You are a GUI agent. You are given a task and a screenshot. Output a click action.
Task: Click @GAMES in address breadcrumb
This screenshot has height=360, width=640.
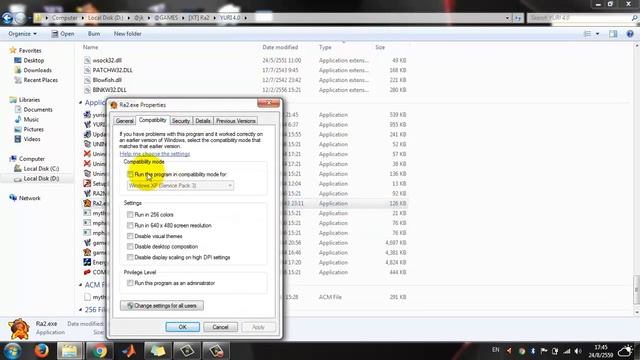[x=166, y=18]
